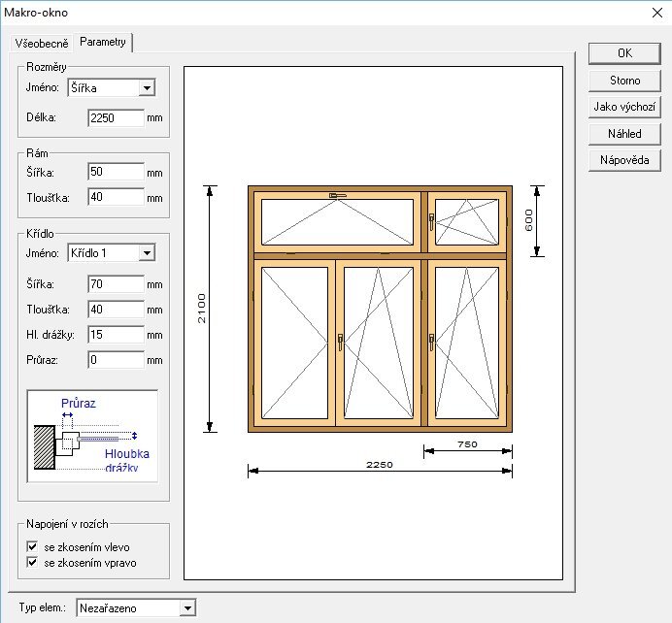Toggle the 'se zkosením vlevo' checkbox

[x=32, y=546]
